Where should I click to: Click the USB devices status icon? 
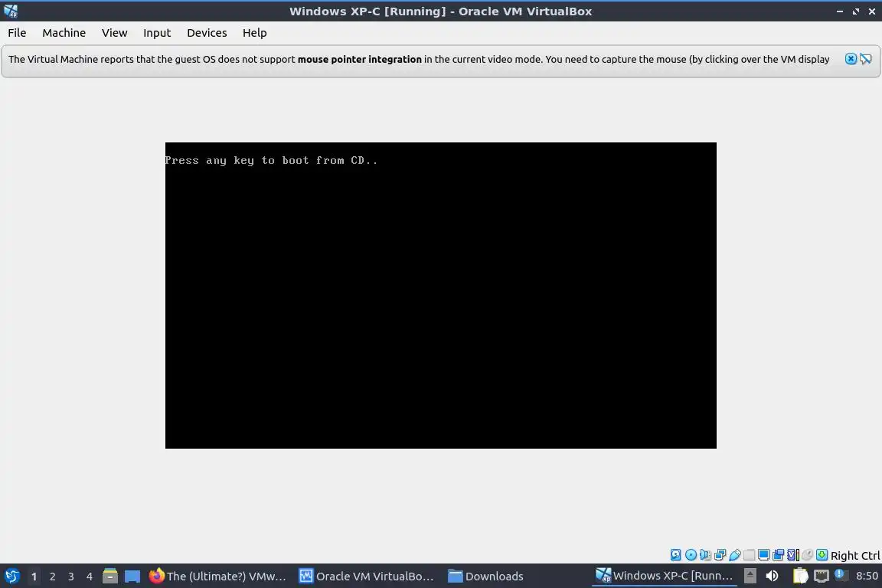point(735,555)
